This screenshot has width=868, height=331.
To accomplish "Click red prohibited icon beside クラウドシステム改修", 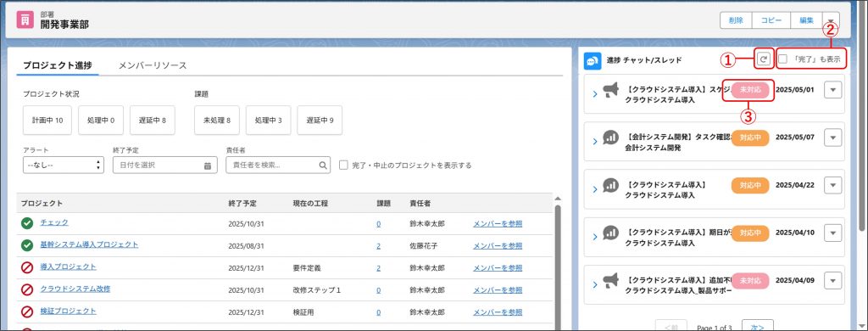I will click(27, 289).
